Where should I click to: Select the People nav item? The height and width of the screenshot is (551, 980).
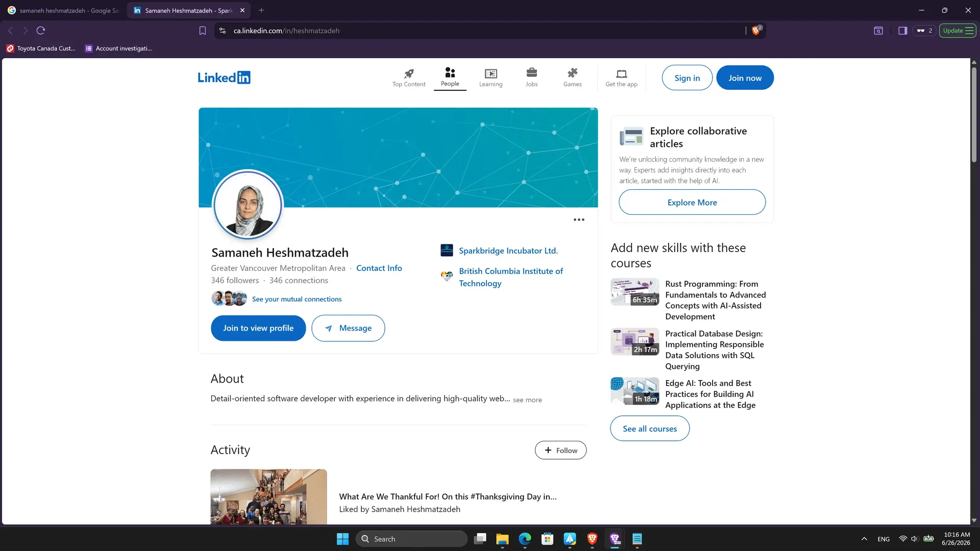coord(450,78)
